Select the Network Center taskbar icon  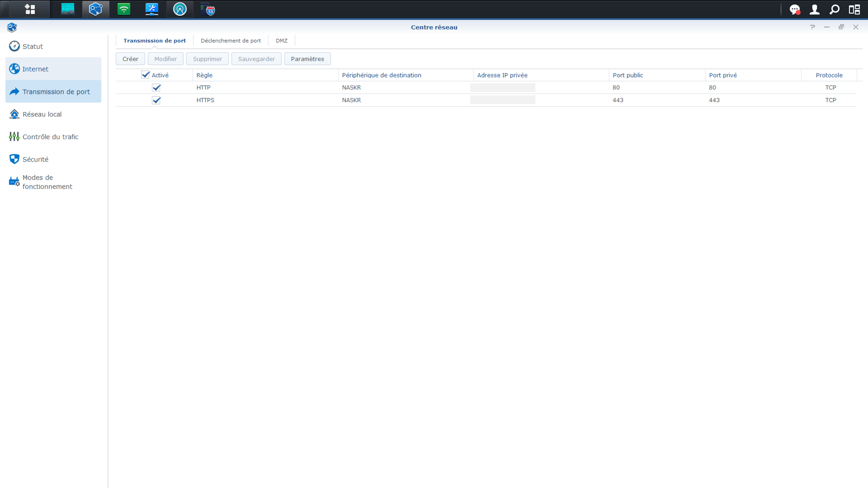[96, 9]
